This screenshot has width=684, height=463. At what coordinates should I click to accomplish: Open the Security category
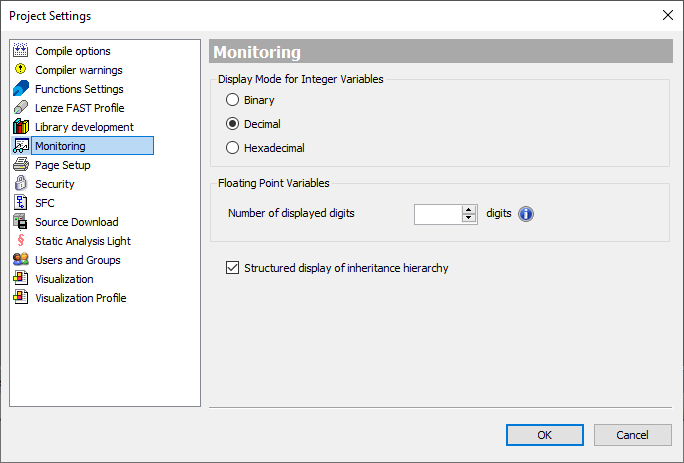pyautogui.click(x=55, y=184)
